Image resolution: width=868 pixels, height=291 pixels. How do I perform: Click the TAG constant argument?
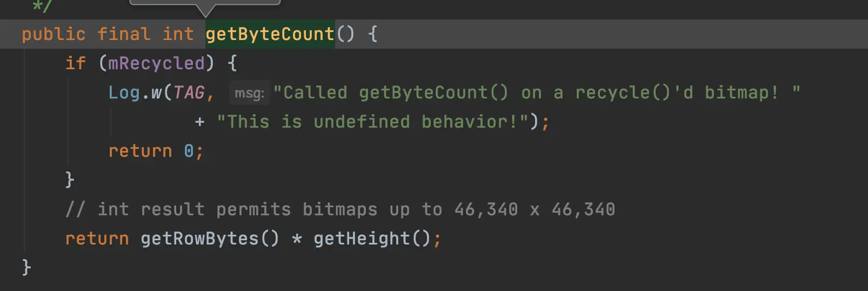189,92
